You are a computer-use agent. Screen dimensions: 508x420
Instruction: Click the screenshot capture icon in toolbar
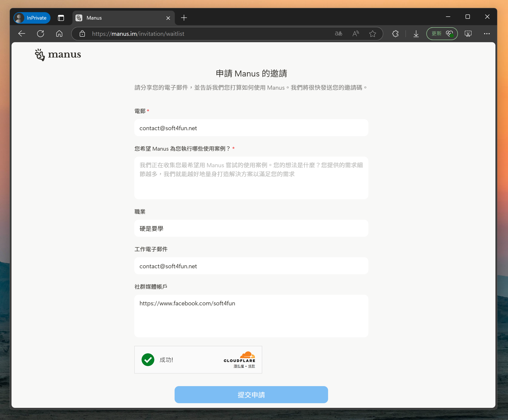click(x=468, y=34)
